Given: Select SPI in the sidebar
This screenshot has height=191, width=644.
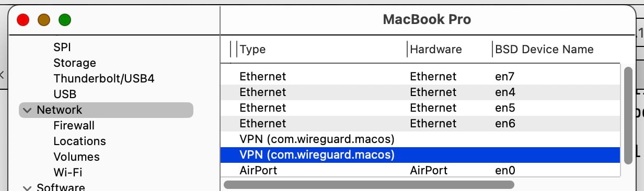Looking at the screenshot, I should 62,47.
